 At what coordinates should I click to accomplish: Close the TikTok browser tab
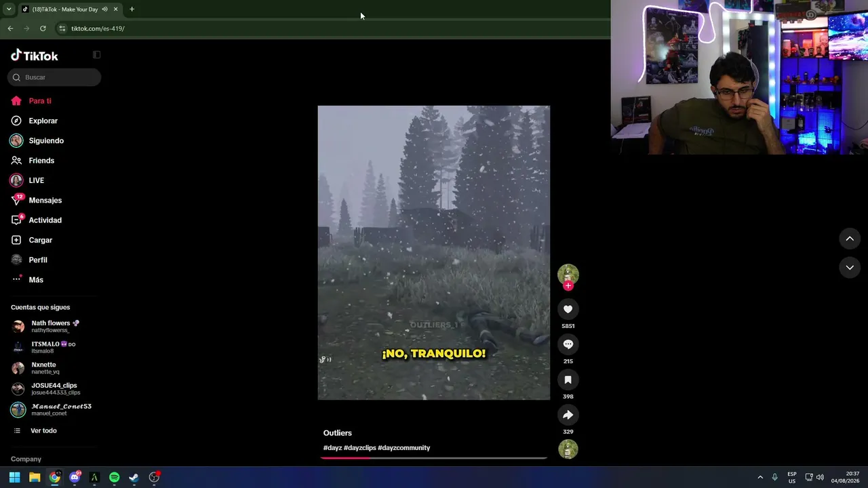point(115,9)
